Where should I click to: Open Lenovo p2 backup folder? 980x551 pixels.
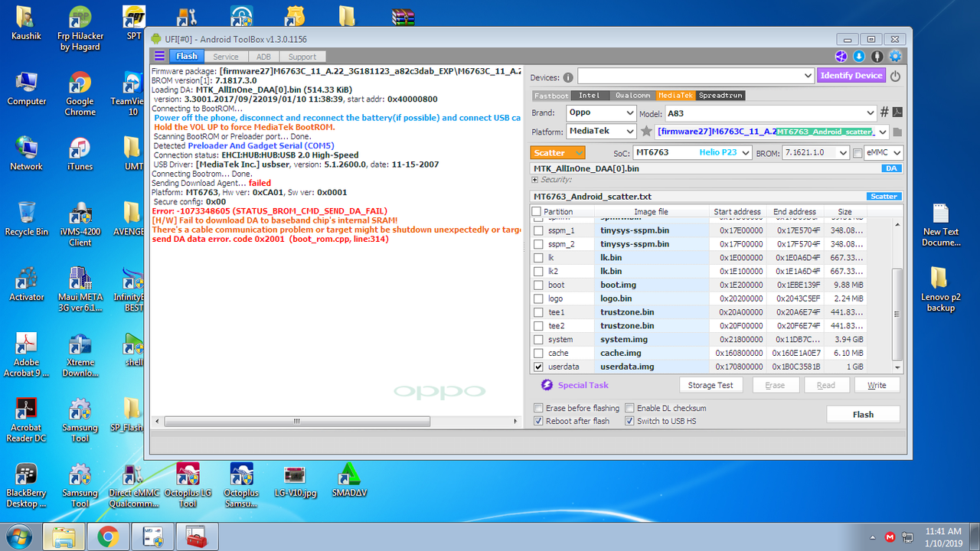tap(941, 290)
